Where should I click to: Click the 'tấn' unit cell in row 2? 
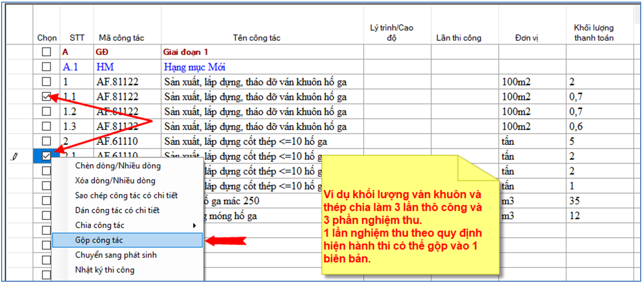tap(533, 141)
